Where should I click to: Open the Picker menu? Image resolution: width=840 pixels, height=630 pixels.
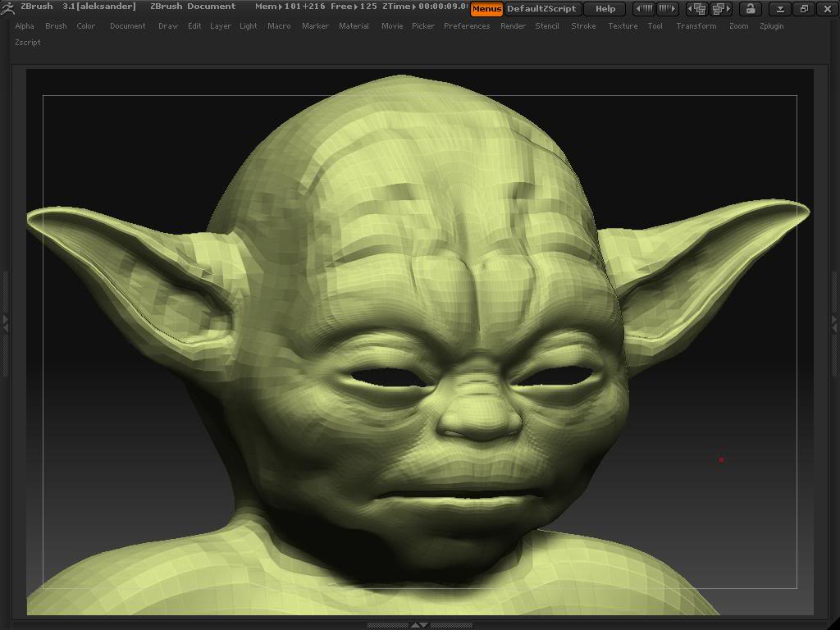click(x=423, y=25)
